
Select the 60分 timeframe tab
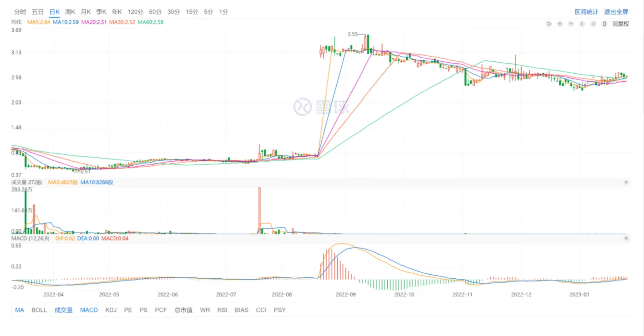tap(155, 12)
